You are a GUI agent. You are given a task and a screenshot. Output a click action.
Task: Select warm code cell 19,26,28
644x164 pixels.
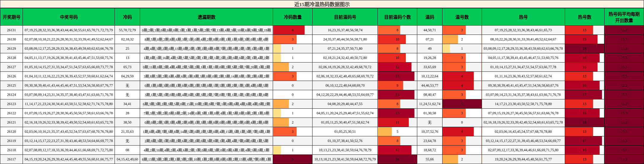(430, 58)
